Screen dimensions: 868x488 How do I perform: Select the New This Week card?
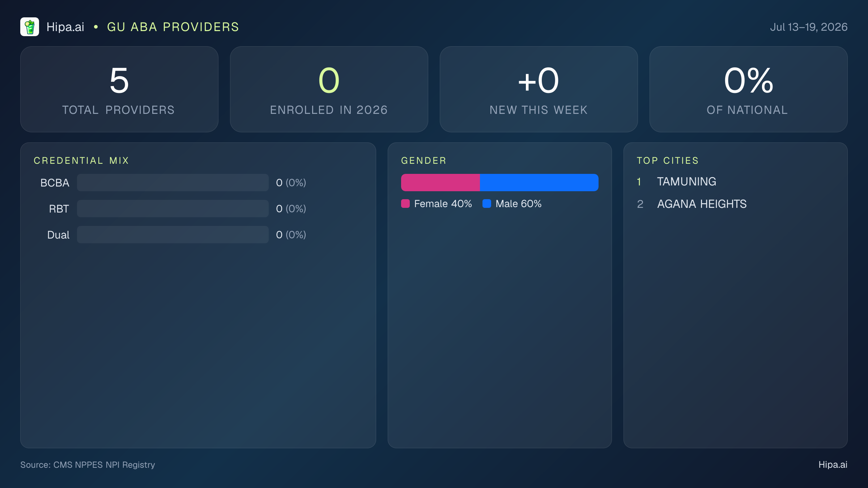539,89
